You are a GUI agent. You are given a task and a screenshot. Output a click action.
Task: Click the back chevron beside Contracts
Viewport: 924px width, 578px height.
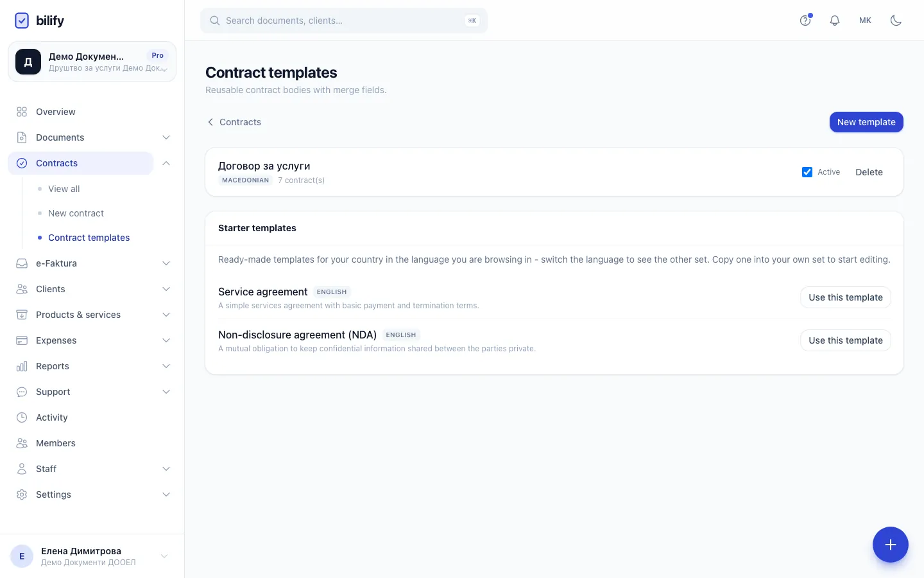pyautogui.click(x=210, y=122)
